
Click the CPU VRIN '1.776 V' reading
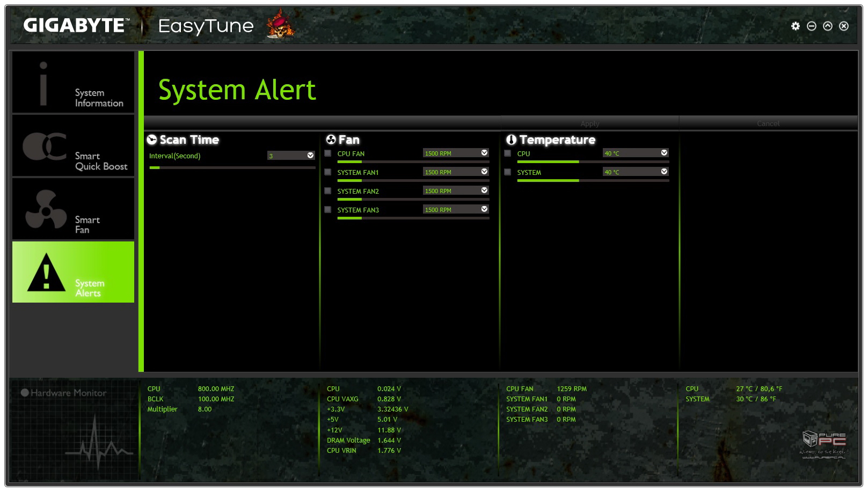coord(389,450)
